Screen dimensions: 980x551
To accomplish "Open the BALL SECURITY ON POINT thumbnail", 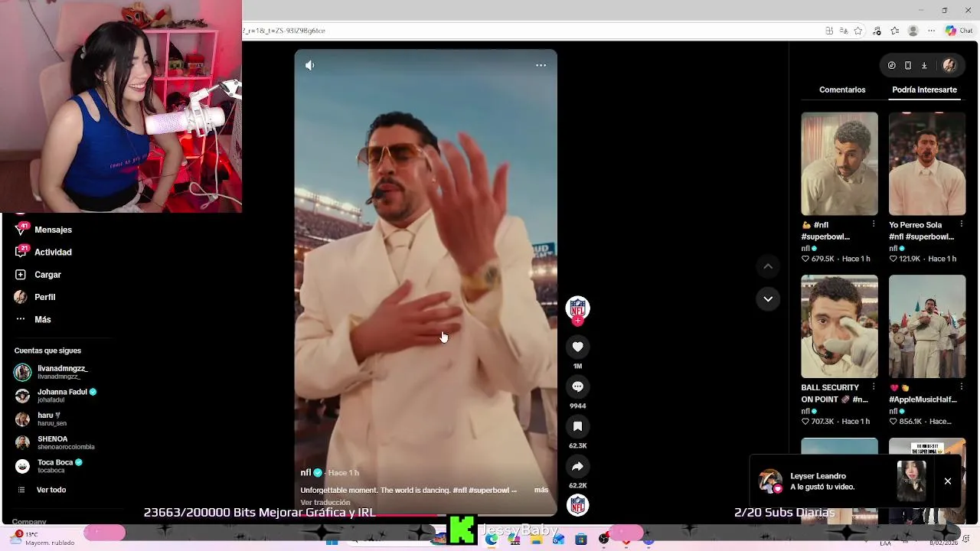I will point(839,326).
